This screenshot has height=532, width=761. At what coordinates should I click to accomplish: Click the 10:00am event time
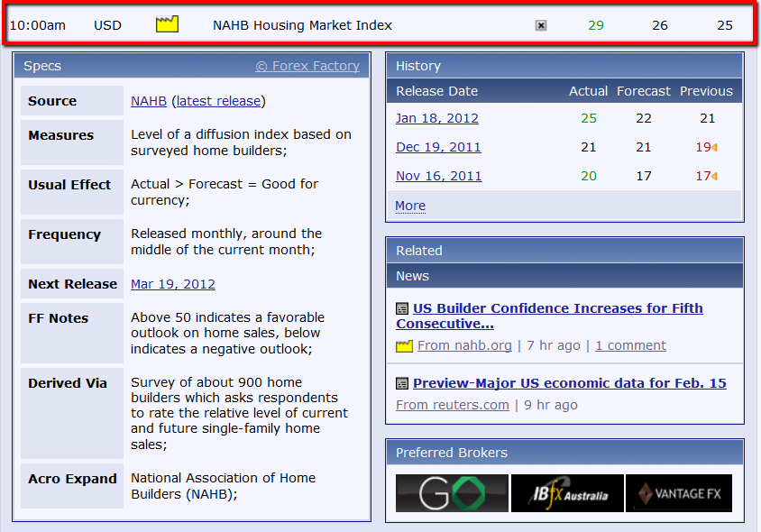tap(37, 25)
